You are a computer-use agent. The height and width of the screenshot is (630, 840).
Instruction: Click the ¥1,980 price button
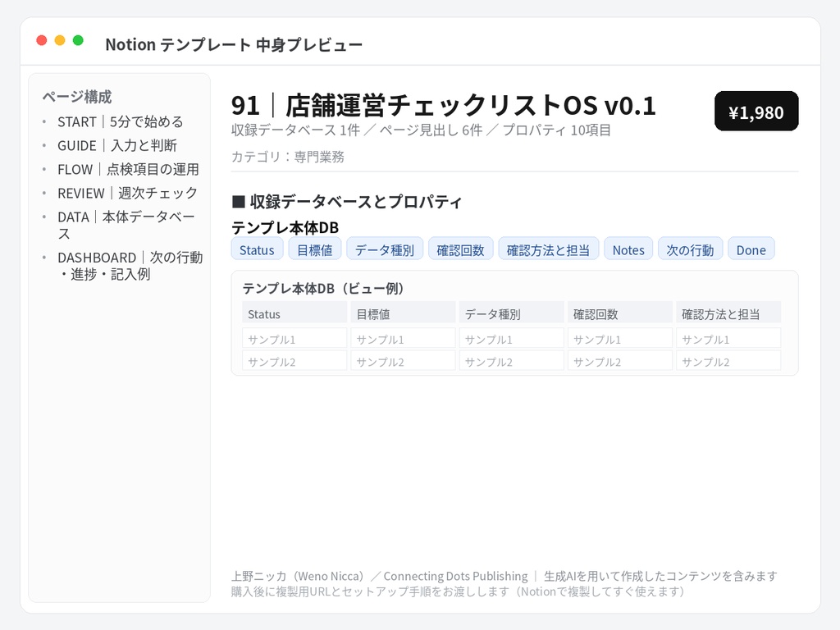(x=756, y=112)
